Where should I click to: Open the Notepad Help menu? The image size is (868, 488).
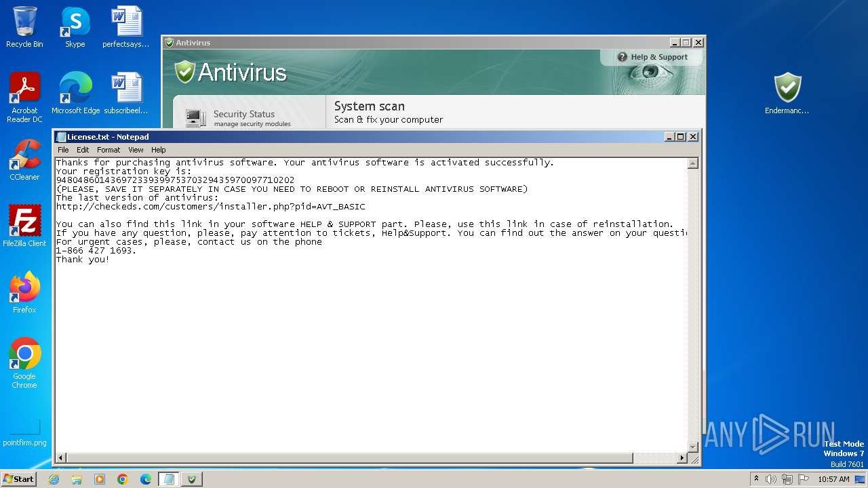pyautogui.click(x=158, y=150)
